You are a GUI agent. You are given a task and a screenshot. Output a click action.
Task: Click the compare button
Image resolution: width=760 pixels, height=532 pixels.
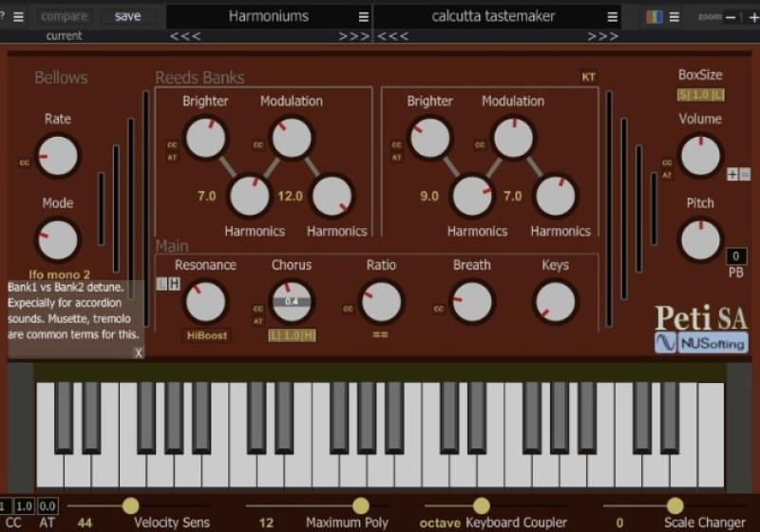[65, 16]
